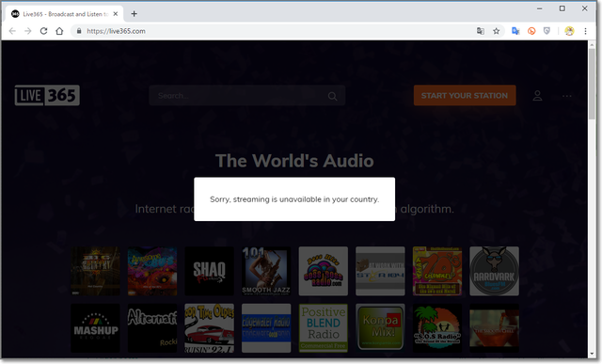The image size is (602, 364).
Task: Open the orange circular extension icon
Action: (x=531, y=31)
